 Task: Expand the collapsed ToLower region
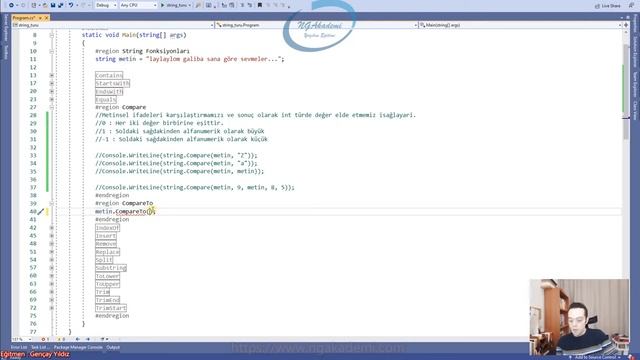[x=51, y=276]
